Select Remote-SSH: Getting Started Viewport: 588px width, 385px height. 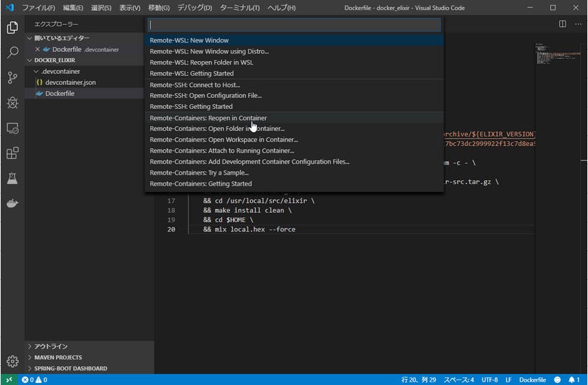(x=295, y=106)
